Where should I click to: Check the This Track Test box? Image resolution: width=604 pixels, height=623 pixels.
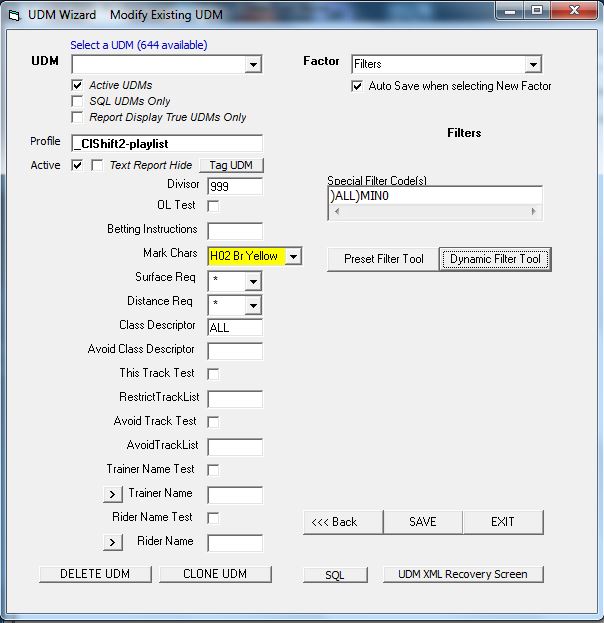(213, 374)
